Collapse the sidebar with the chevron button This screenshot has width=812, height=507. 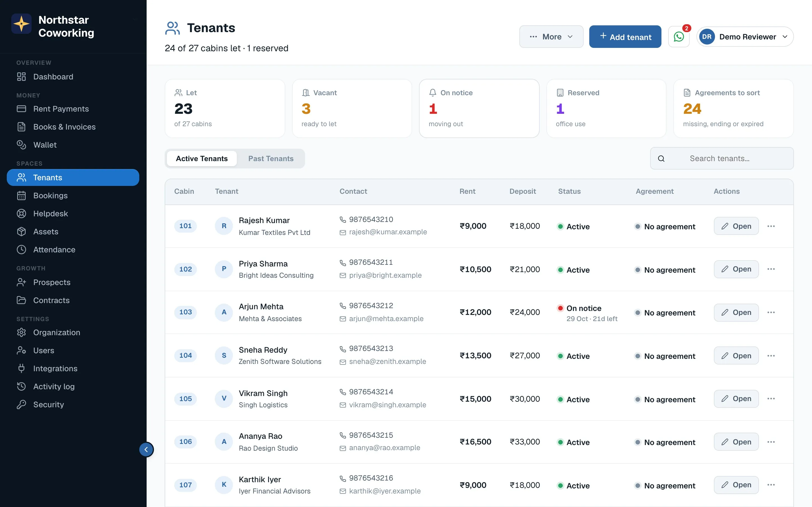(146, 450)
